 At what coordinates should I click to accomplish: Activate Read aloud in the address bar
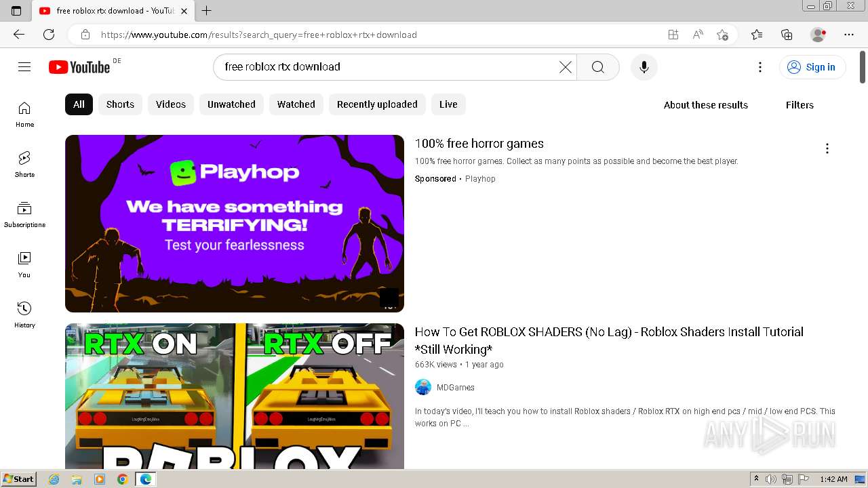[697, 35]
